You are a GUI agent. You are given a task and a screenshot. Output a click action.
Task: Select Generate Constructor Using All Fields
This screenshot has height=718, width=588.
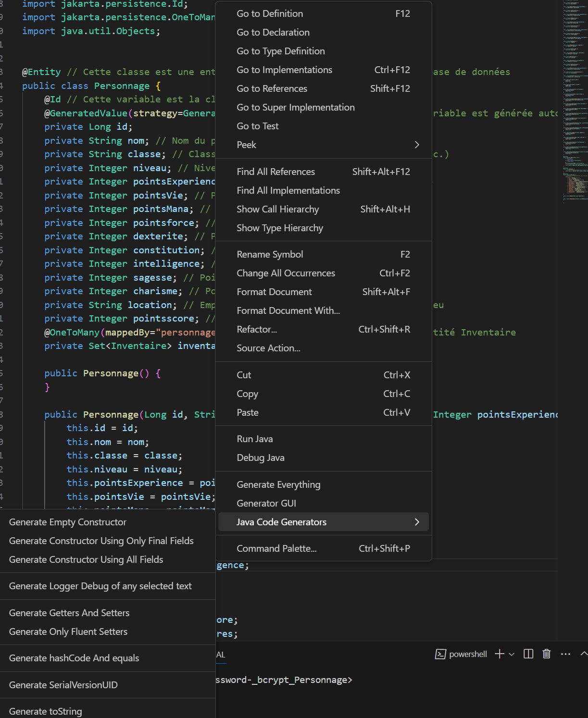click(x=86, y=559)
